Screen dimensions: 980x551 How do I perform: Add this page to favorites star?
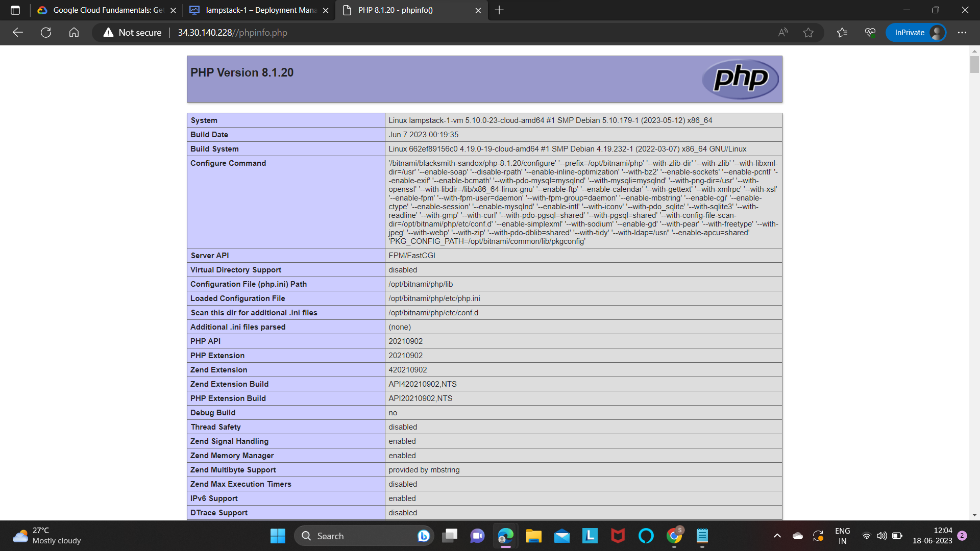coord(808,33)
